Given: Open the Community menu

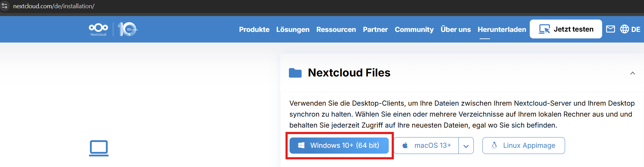Looking at the screenshot, I should click(x=414, y=29).
